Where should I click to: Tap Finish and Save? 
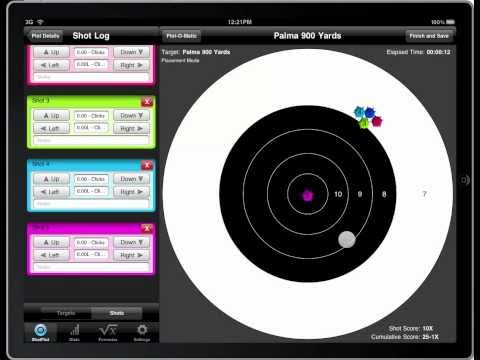tap(429, 36)
